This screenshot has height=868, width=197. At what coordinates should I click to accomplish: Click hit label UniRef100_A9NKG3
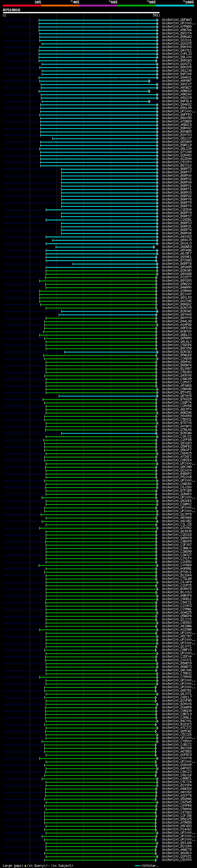[x=177, y=91]
